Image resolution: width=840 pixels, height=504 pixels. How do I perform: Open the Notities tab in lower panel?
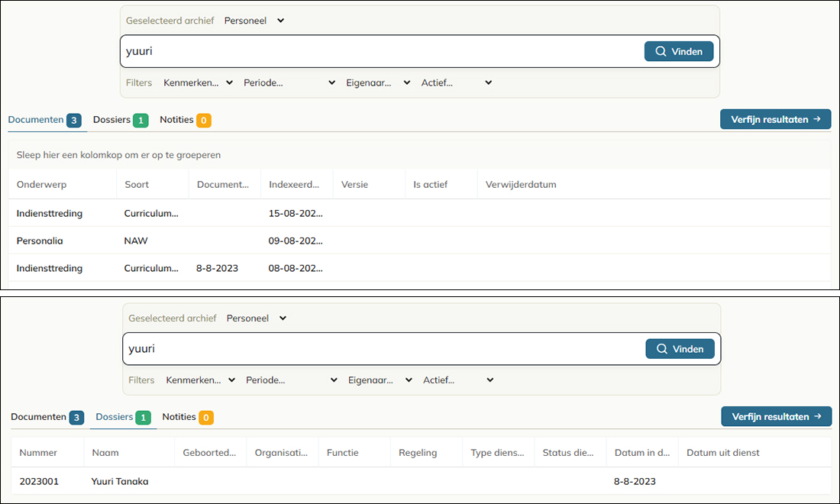(x=188, y=417)
